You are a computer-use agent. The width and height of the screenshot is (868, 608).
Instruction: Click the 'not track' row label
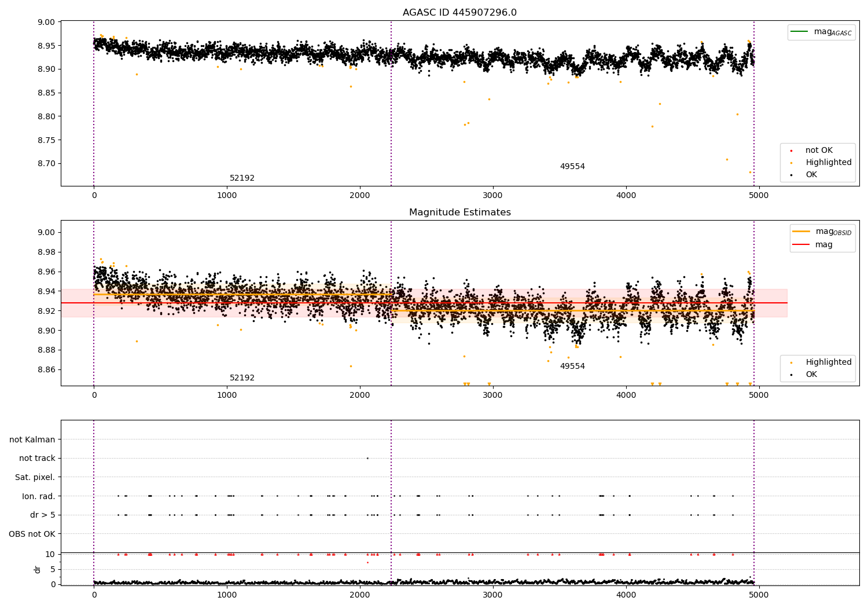coord(37,459)
